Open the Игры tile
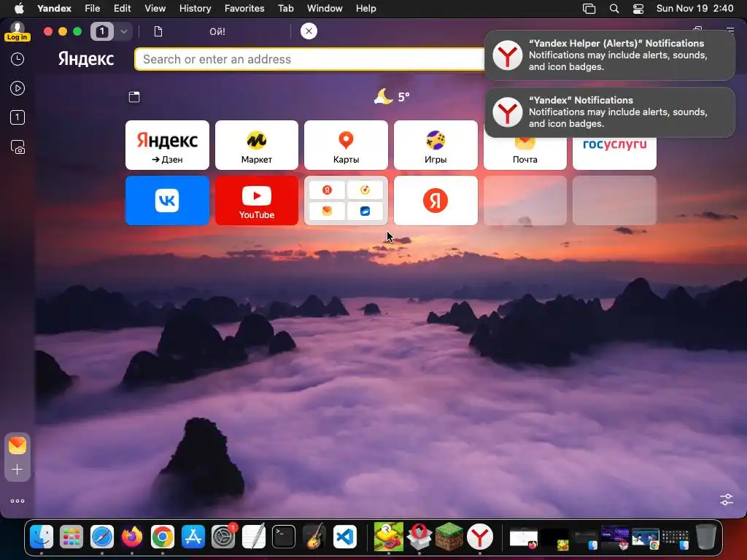Screen dimensions: 747x560 [436, 145]
